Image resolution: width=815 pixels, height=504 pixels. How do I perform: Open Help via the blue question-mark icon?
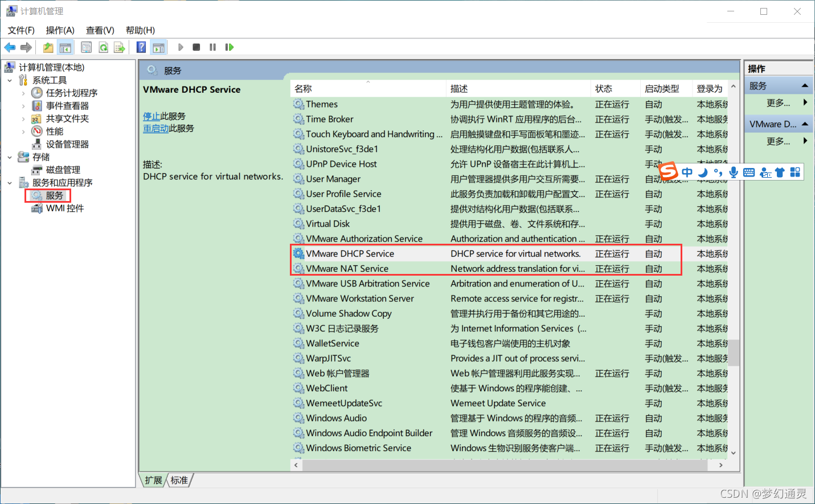141,47
